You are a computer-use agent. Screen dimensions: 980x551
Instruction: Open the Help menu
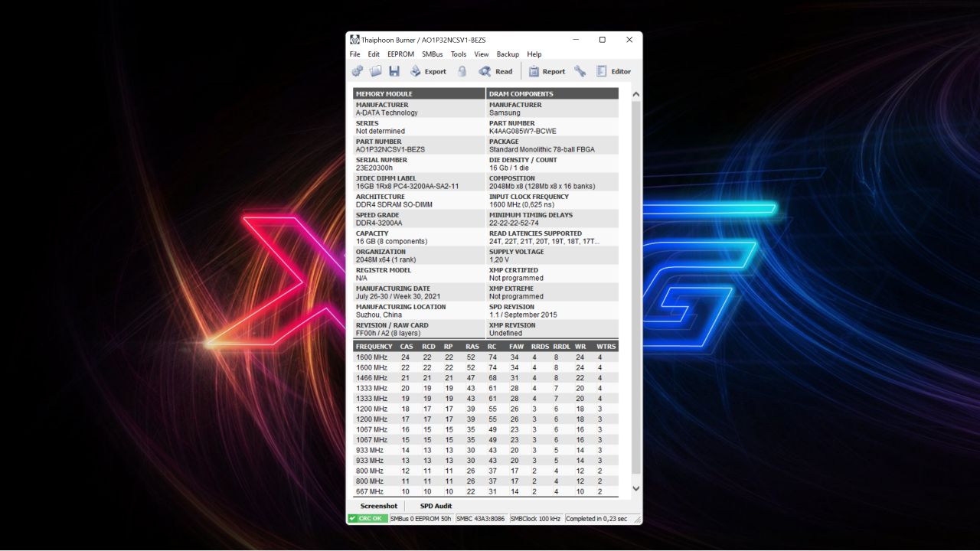point(534,54)
